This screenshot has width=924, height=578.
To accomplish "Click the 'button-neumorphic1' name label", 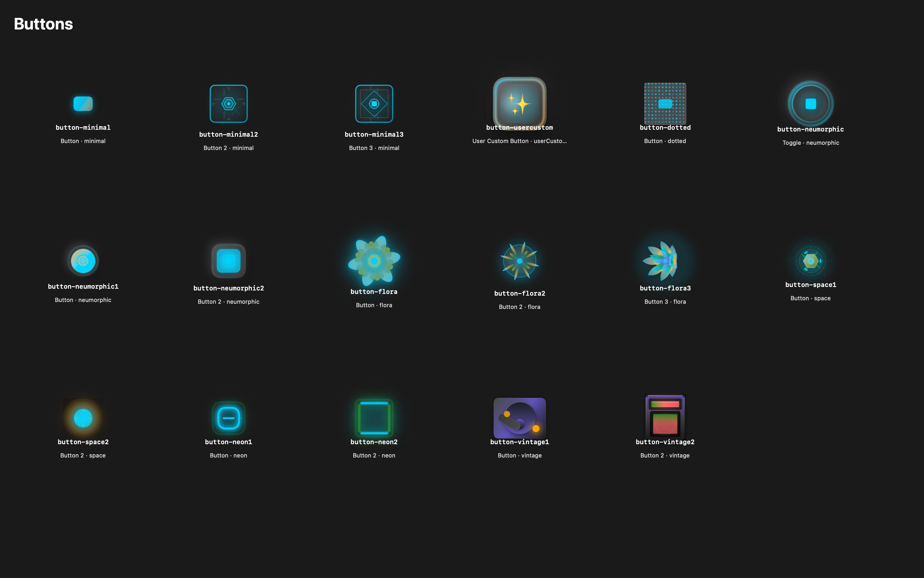I will pos(83,286).
